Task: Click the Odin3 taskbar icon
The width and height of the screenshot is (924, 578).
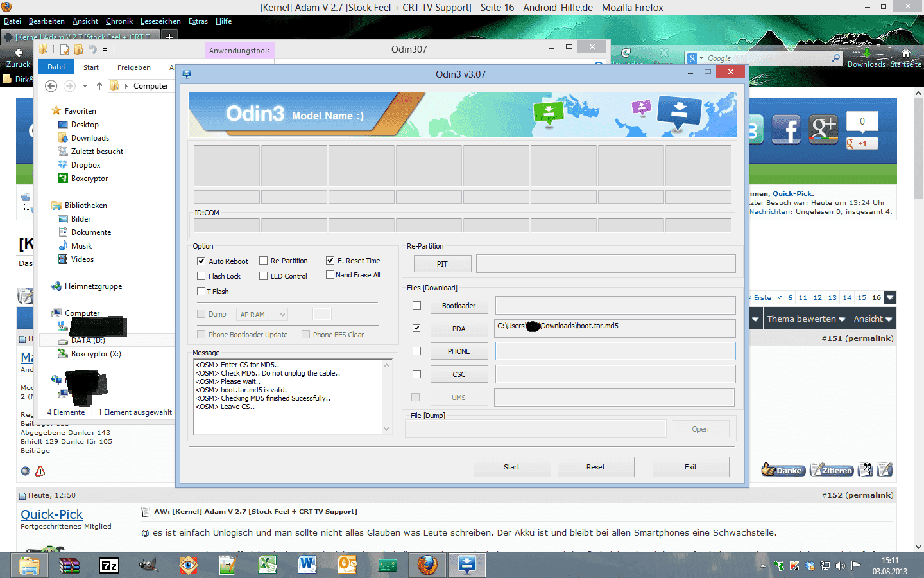Action: [466, 565]
